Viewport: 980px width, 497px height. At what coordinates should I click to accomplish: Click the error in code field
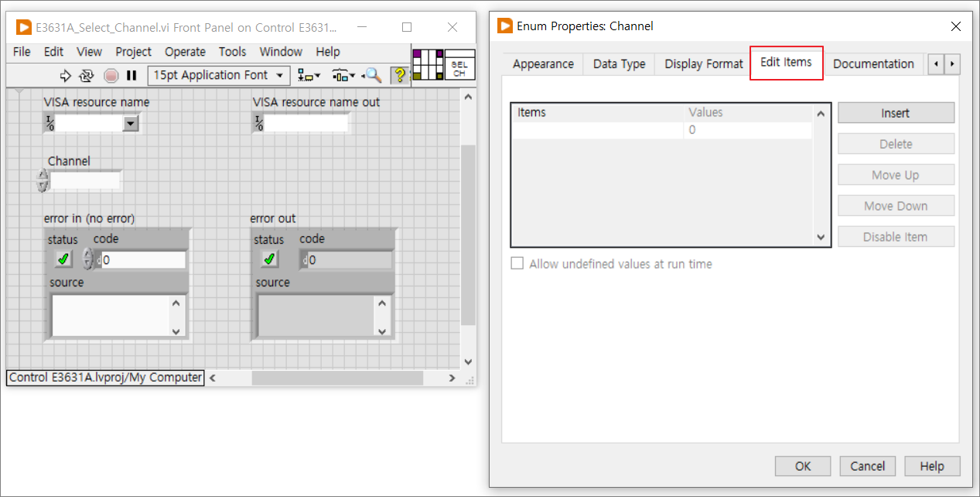point(143,260)
